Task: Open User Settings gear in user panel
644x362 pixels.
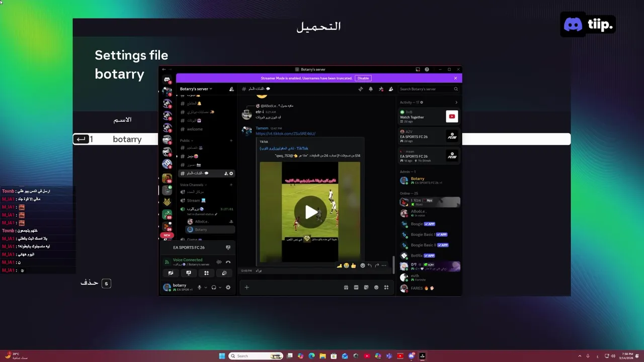Action: pos(228,288)
